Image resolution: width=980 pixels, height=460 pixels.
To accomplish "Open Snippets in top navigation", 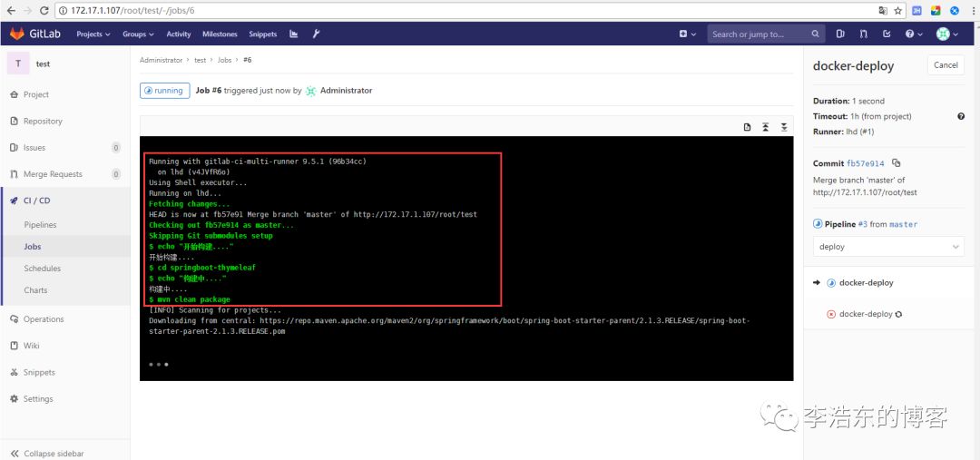I will [x=262, y=34].
